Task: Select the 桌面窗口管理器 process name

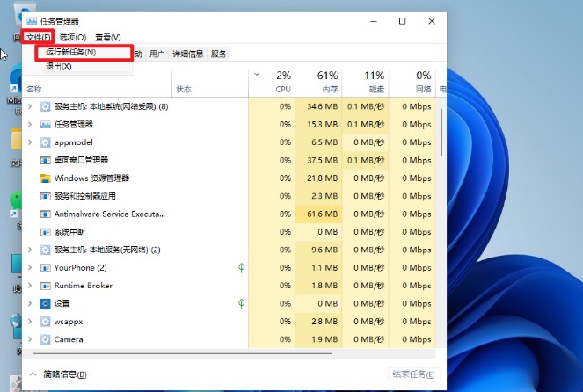Action: [81, 160]
